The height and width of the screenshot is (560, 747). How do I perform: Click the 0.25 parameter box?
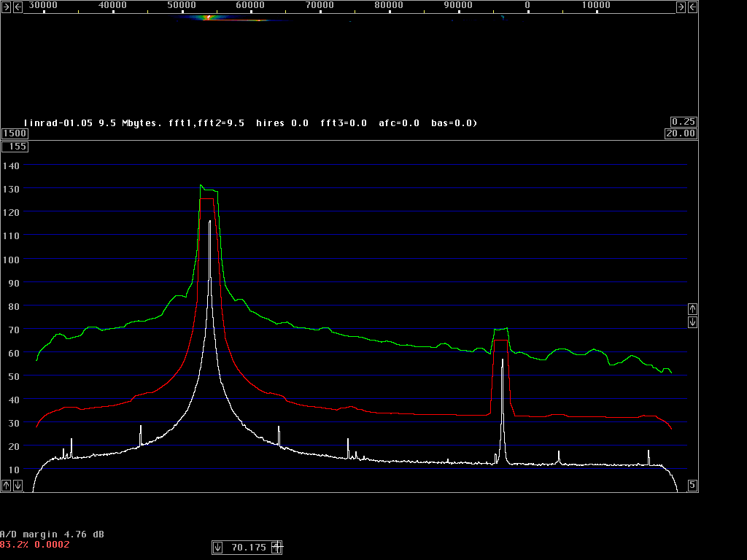[684, 122]
